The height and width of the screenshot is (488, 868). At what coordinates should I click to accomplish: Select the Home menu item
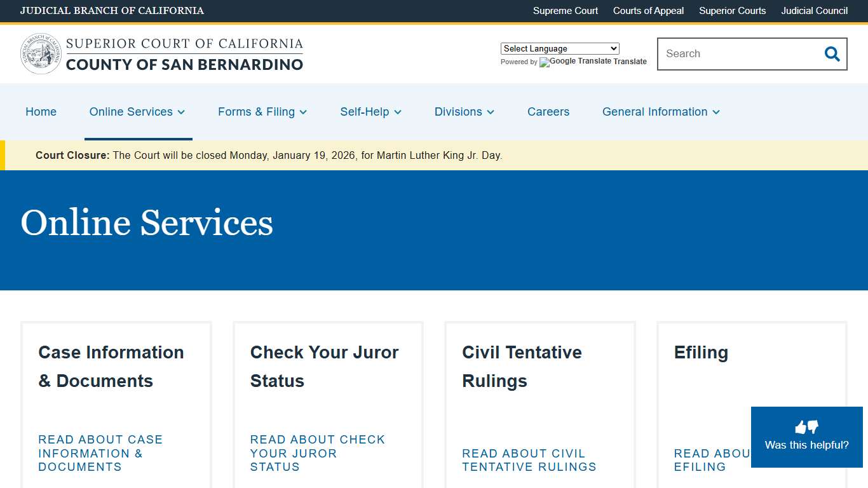[x=41, y=112]
